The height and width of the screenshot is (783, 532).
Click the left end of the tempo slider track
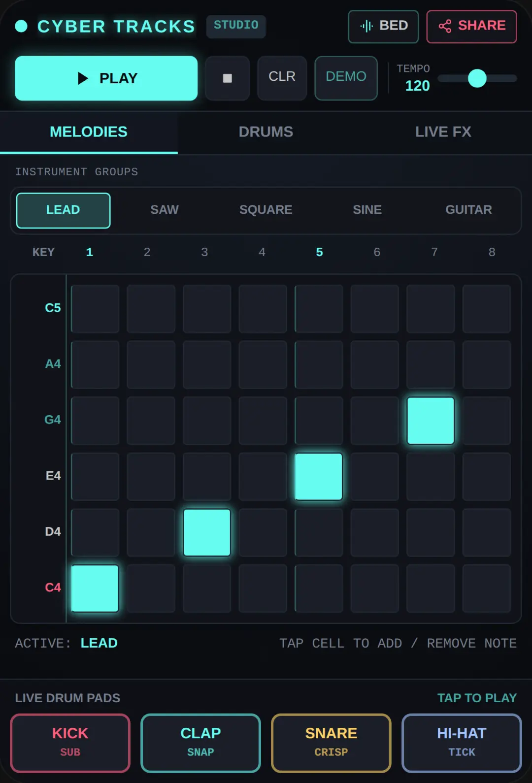pyautogui.click(x=441, y=78)
